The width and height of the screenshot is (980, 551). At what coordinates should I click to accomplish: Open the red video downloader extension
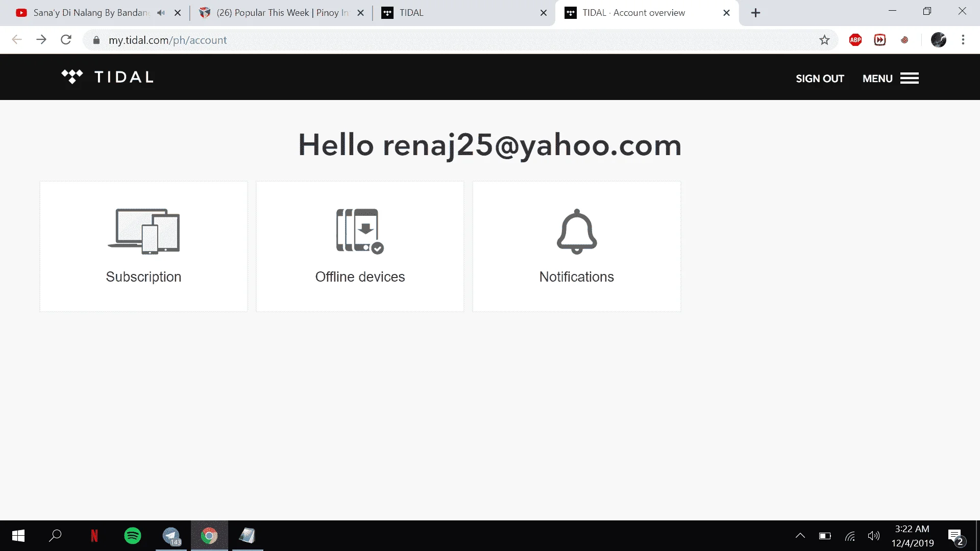tap(880, 40)
